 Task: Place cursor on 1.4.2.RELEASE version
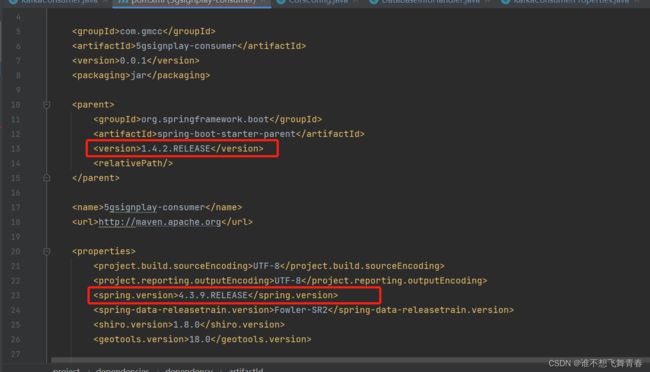tap(178, 148)
